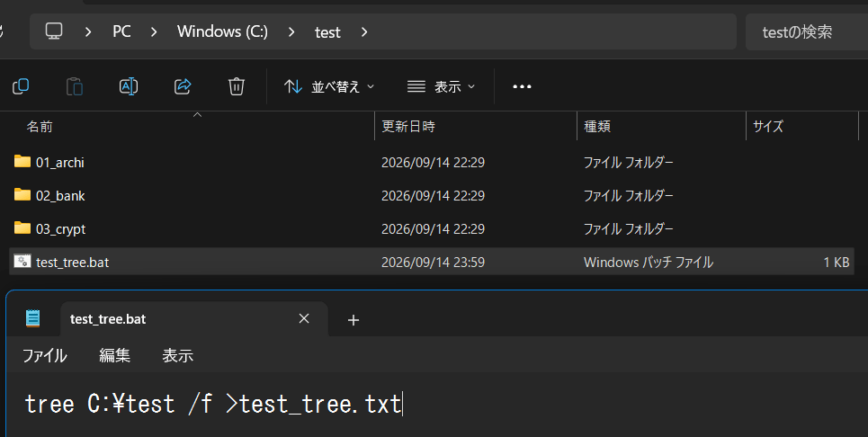Screen dimensions: 868x437
Task: Open the three-dots more options menu
Action: pos(522,87)
